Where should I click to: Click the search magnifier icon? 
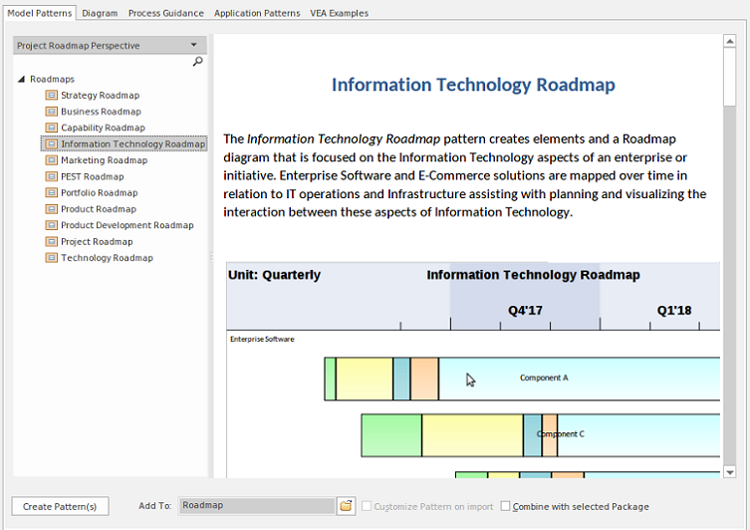[197, 62]
